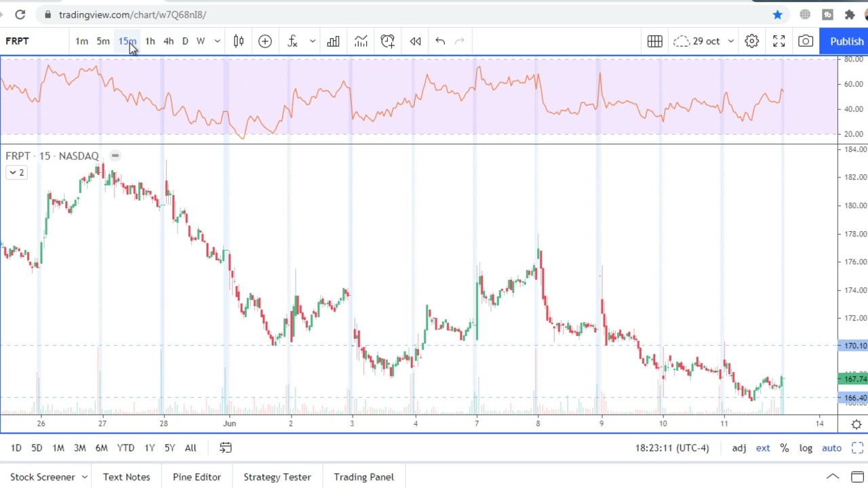
Task: Select the 15m timeframe
Action: (x=127, y=41)
